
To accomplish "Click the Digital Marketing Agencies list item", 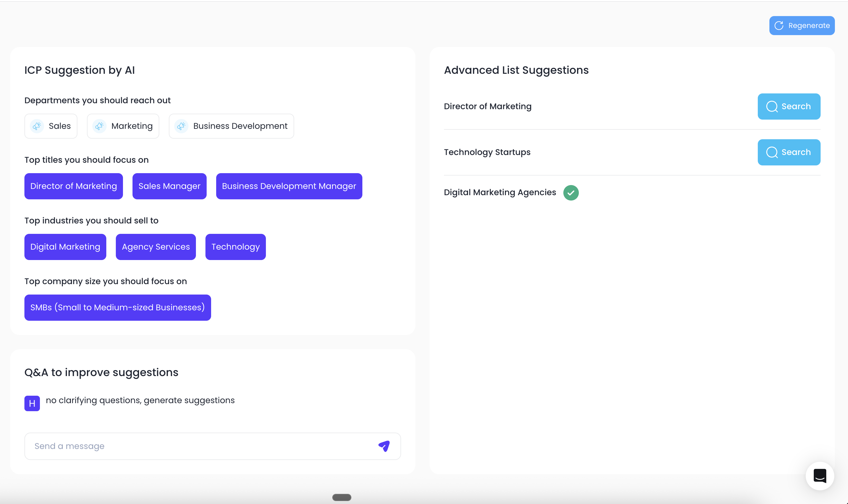I will [500, 192].
